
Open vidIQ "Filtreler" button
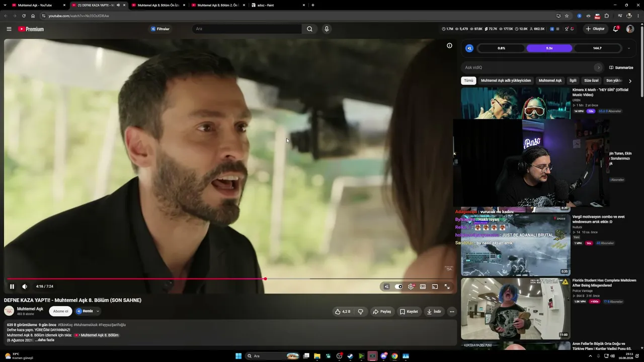pos(160,29)
